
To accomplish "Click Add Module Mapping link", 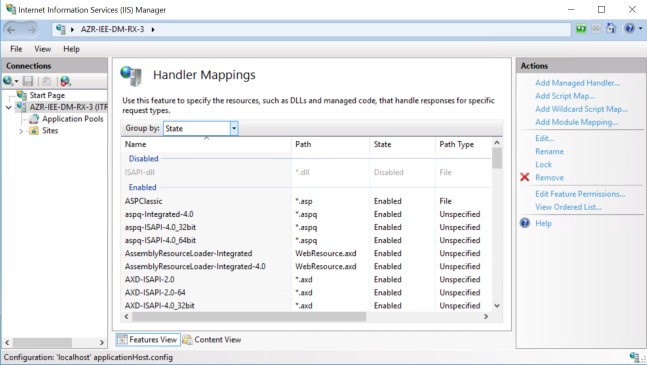I will pyautogui.click(x=576, y=122).
